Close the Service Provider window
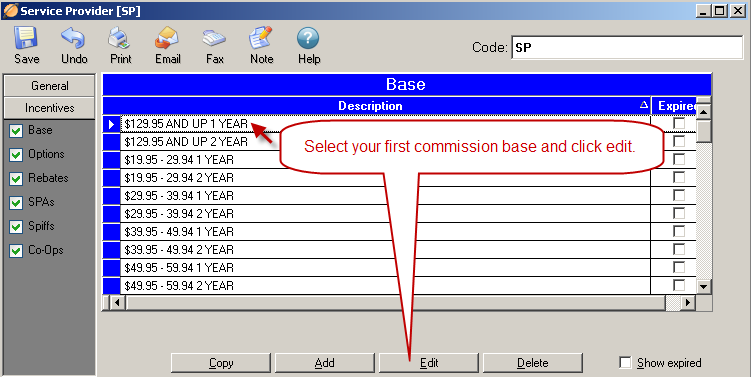This screenshot has width=751, height=377. (x=738, y=11)
